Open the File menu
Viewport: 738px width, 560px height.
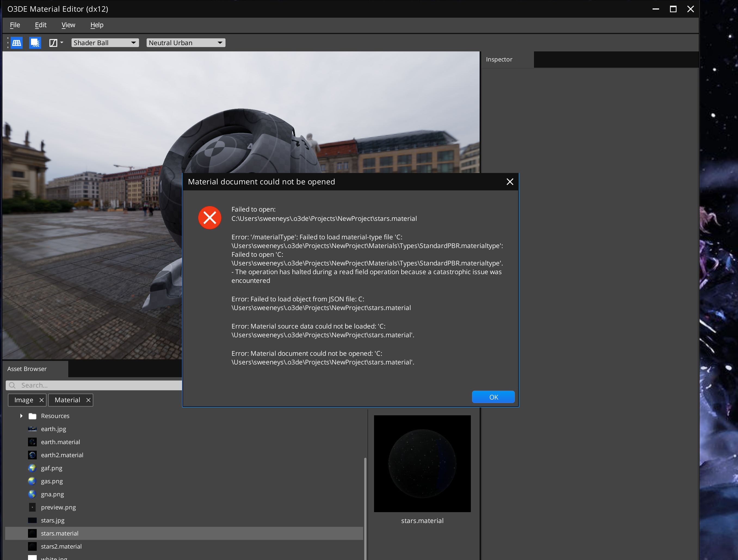14,25
